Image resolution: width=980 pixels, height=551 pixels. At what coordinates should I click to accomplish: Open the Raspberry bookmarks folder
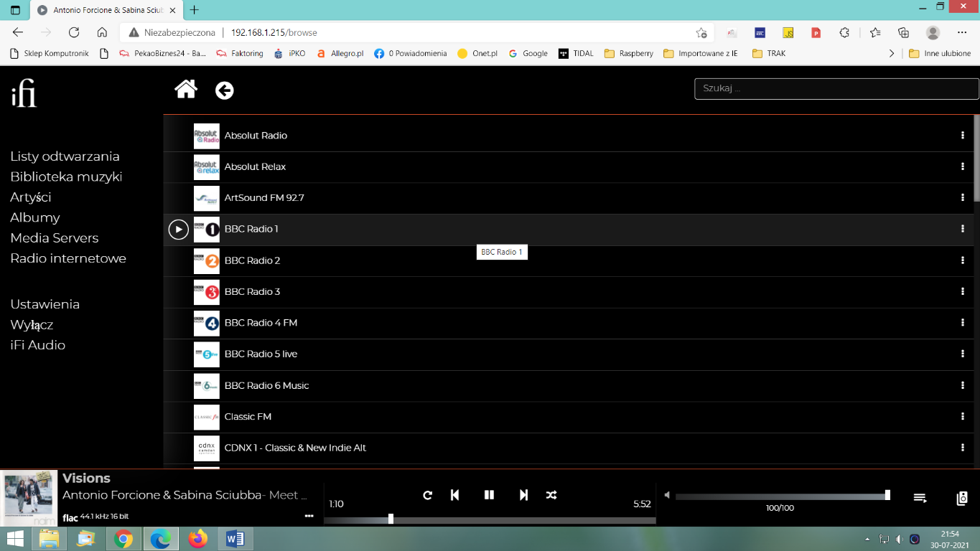click(x=628, y=53)
